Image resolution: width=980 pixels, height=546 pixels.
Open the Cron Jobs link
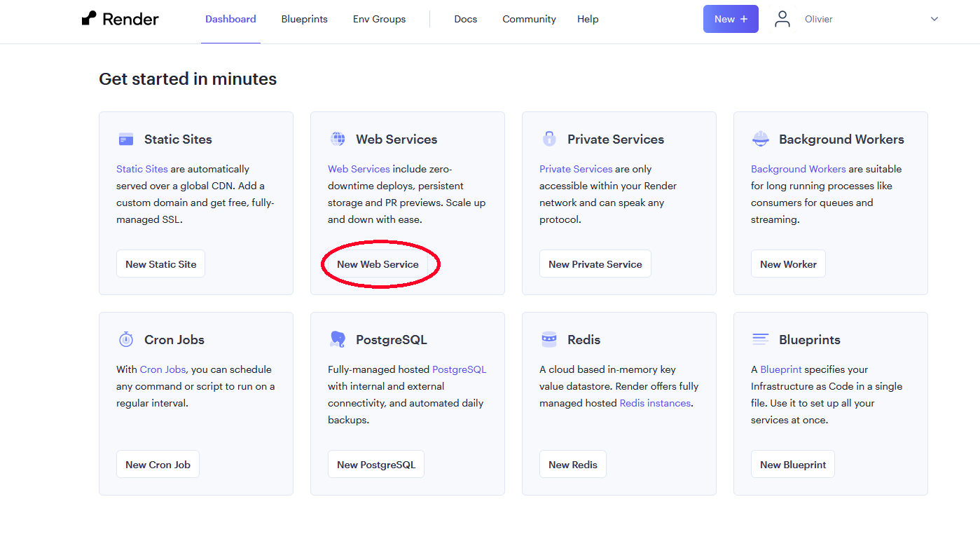(161, 369)
